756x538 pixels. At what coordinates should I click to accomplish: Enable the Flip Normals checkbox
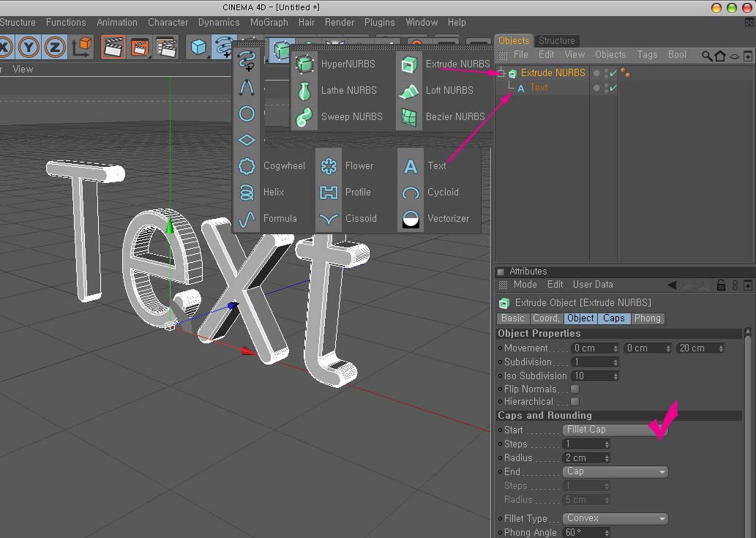point(575,389)
